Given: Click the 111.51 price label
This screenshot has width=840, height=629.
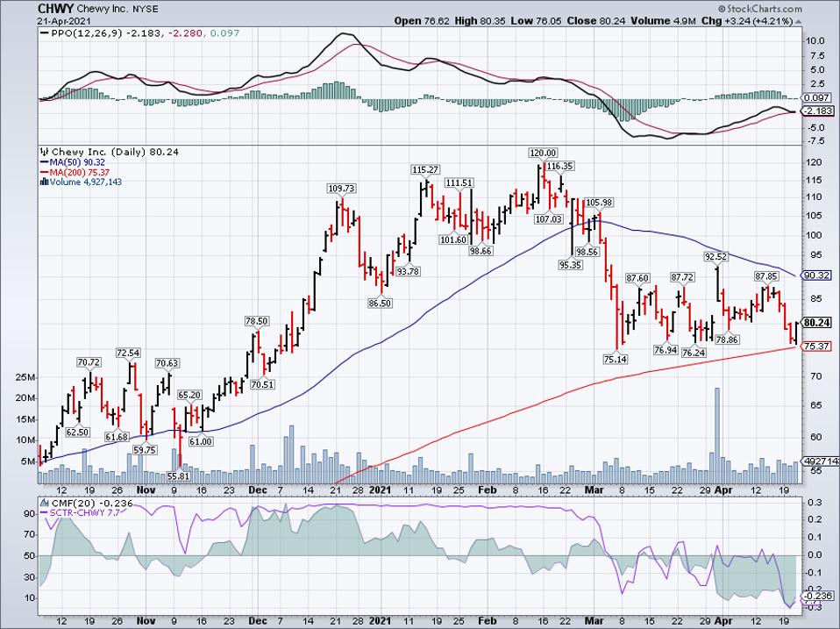Looking at the screenshot, I should point(459,182).
